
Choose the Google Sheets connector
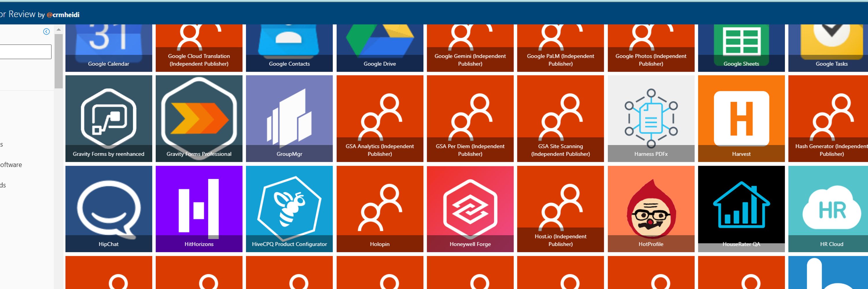coord(741,47)
